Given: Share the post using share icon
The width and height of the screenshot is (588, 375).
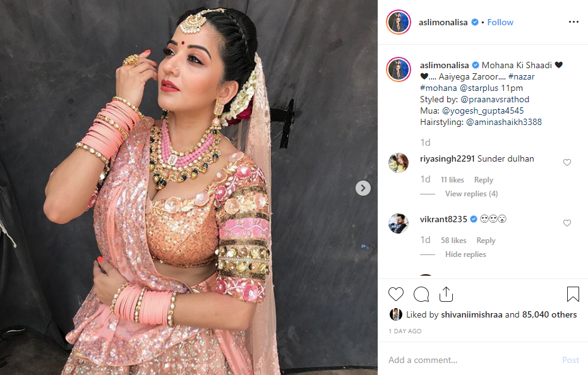Looking at the screenshot, I should (446, 294).
